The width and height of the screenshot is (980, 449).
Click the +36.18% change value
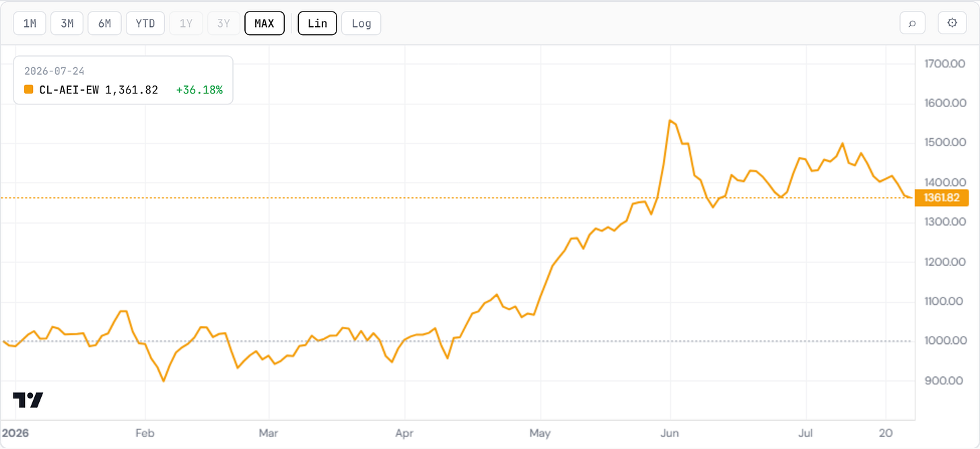coord(199,90)
